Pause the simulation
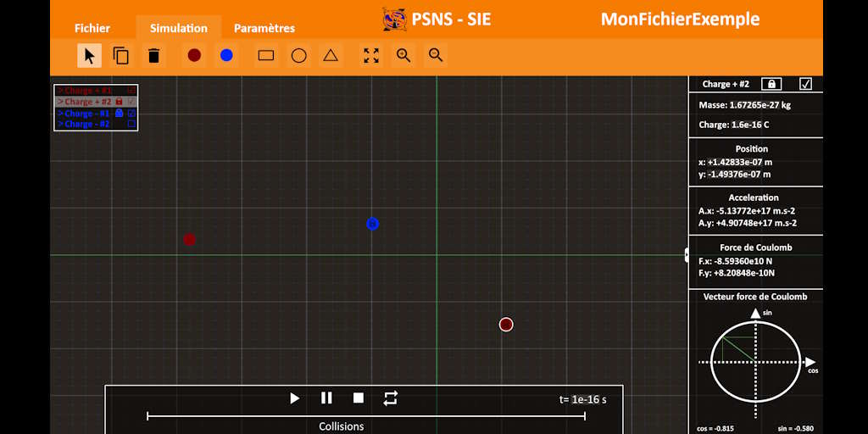The height and width of the screenshot is (434, 868). click(326, 398)
